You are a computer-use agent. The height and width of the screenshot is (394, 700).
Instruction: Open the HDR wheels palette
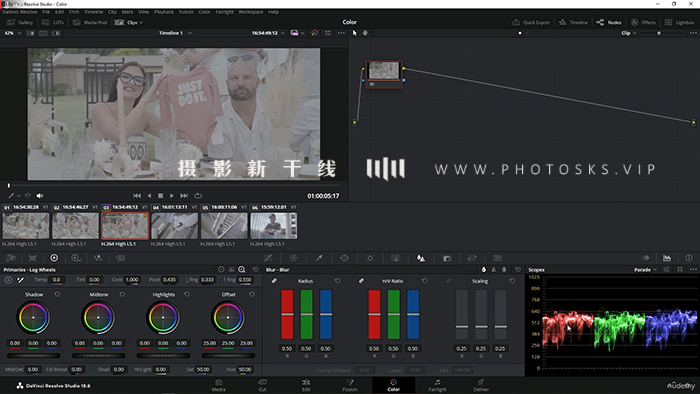(x=76, y=258)
